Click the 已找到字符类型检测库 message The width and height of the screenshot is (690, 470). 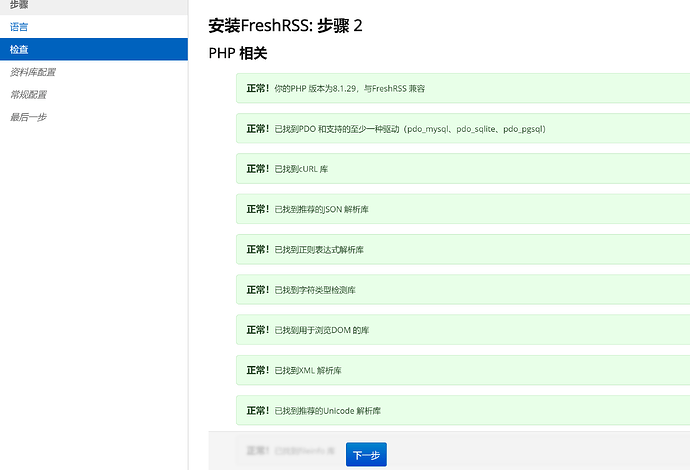point(463,290)
